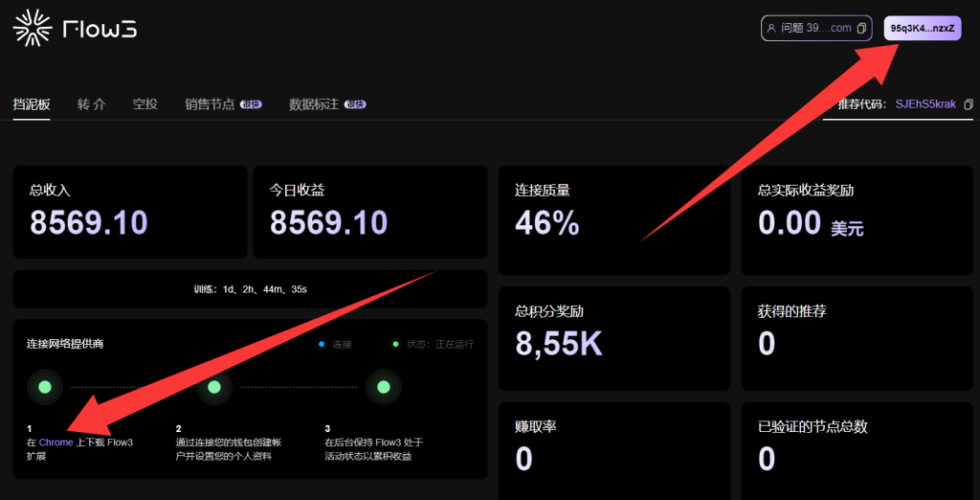Switch to the 转介 referral tab
980x500 pixels.
click(x=92, y=104)
